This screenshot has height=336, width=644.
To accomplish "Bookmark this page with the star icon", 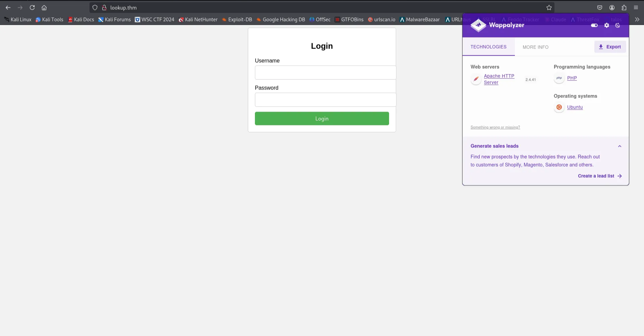I will point(549,7).
